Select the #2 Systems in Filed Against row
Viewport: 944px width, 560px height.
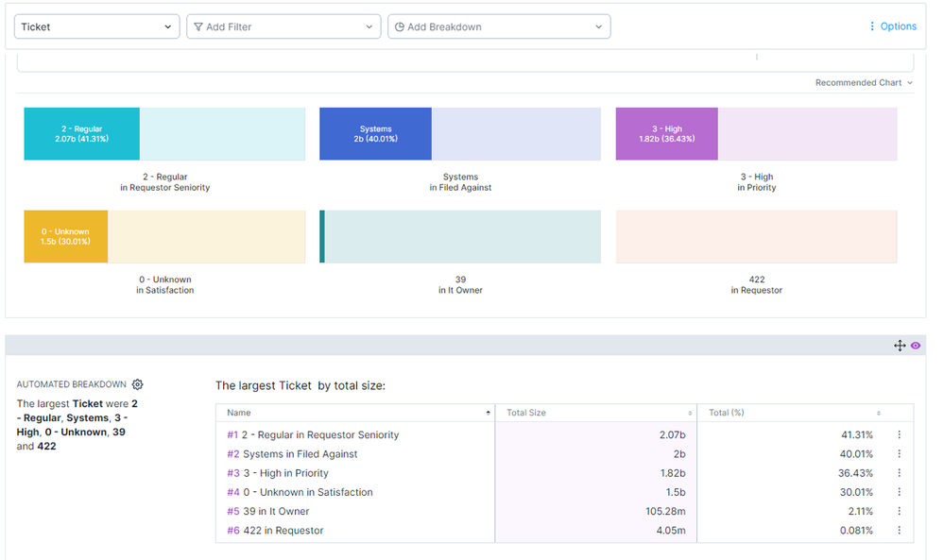coord(300,454)
